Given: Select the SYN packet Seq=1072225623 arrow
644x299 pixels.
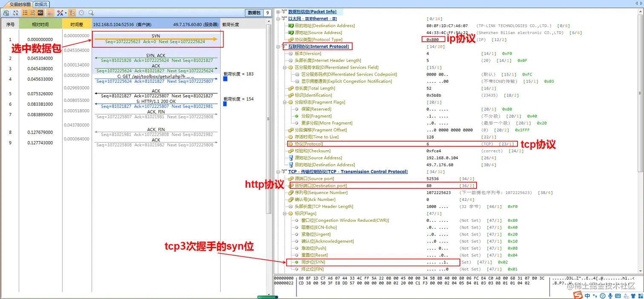Looking at the screenshot, I should 156,39.
